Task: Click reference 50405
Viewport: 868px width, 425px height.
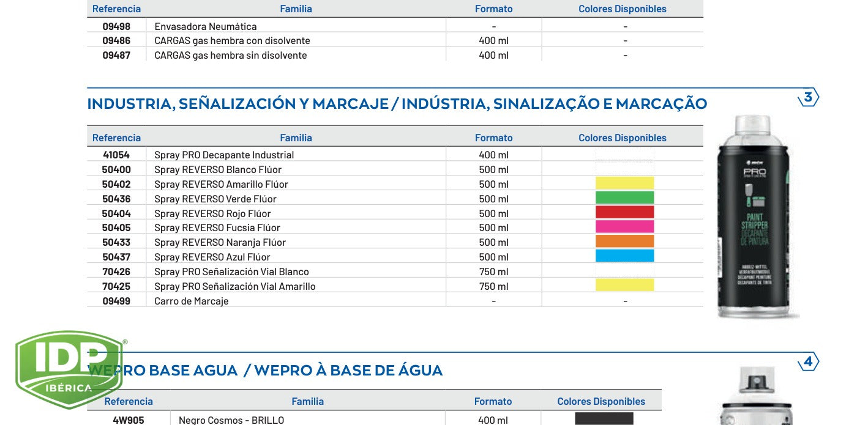Action: 116,227
